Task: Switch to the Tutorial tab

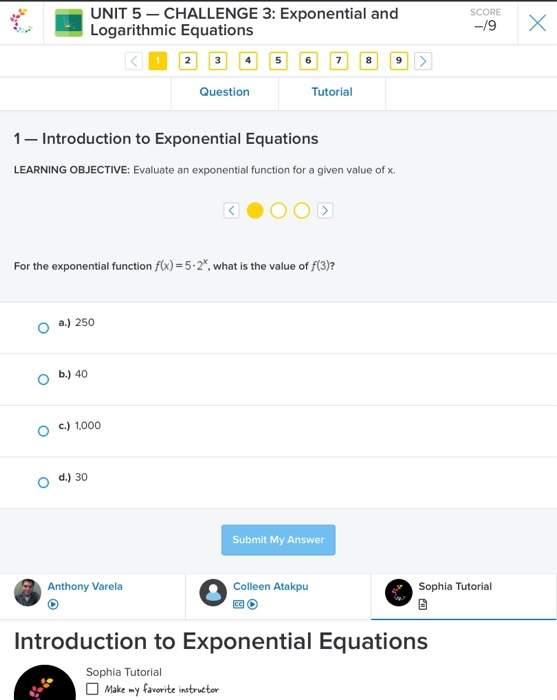Action: [x=332, y=92]
